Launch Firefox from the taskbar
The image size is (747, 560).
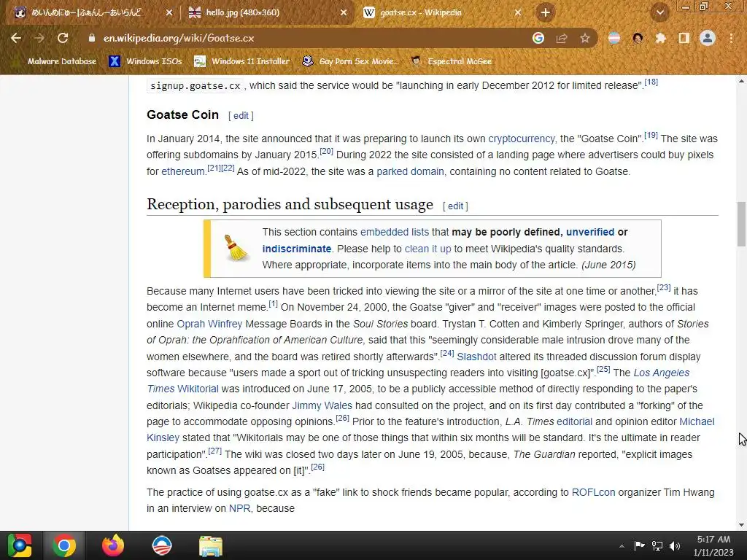coord(113,545)
